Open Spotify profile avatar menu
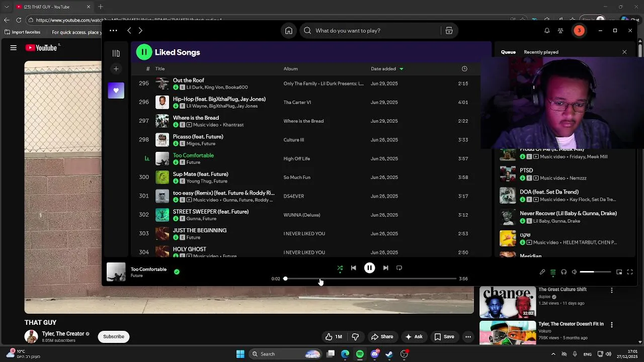This screenshot has width=644, height=362. 579,31
